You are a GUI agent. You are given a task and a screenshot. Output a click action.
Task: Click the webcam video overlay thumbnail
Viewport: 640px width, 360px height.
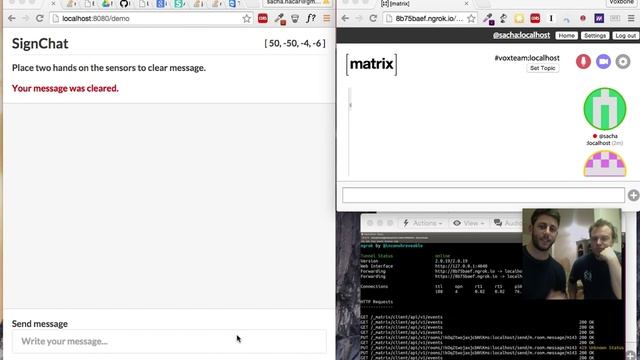[x=572, y=254]
